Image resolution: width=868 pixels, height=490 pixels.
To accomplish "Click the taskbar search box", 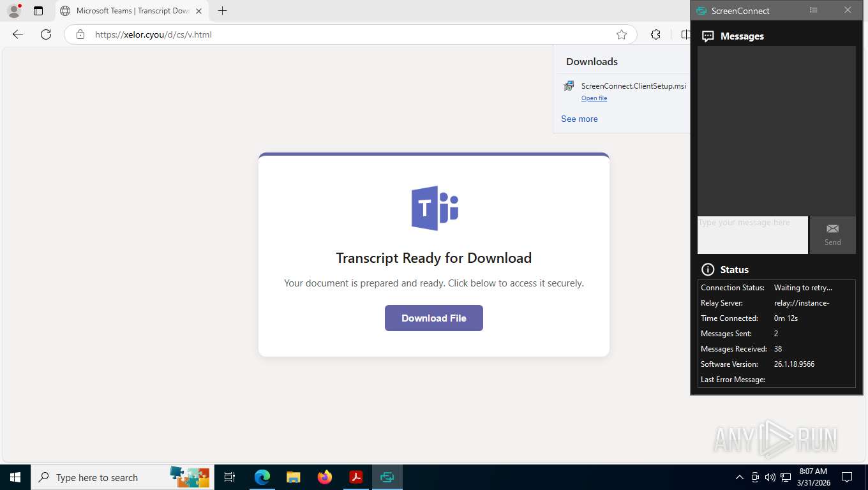I will [123, 477].
